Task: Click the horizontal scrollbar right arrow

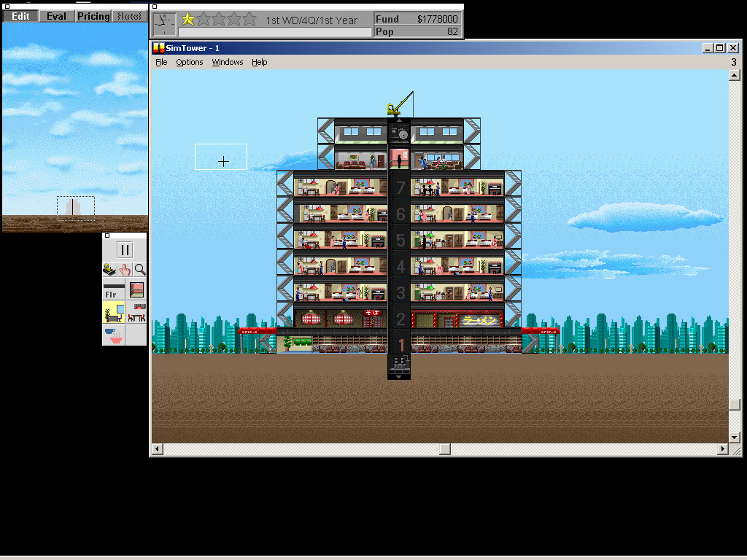Action: click(x=723, y=449)
